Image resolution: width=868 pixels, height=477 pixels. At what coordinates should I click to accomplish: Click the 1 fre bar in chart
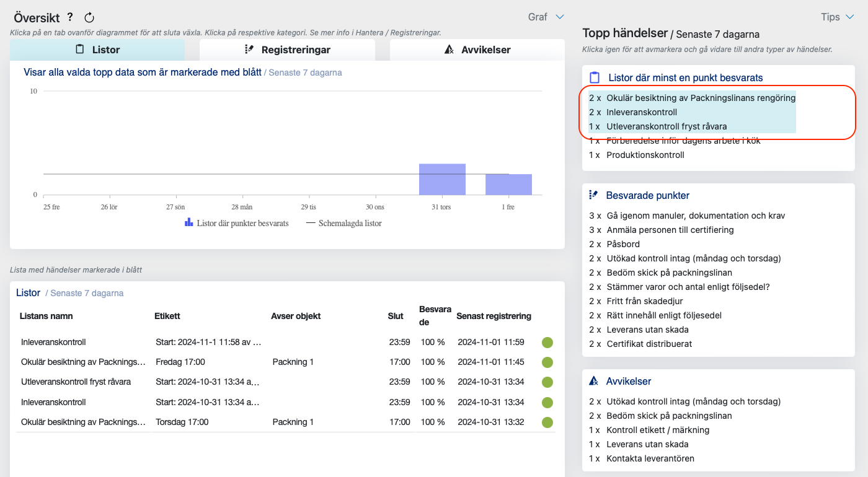click(508, 185)
